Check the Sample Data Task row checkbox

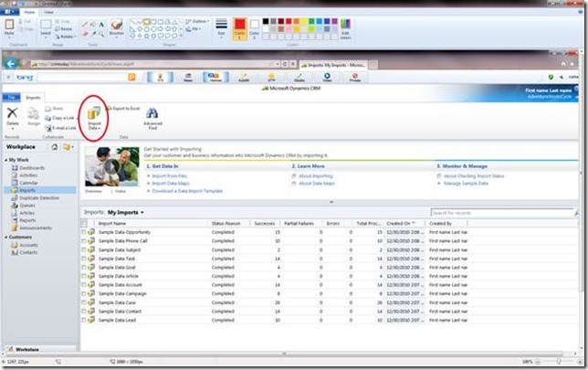click(x=84, y=259)
